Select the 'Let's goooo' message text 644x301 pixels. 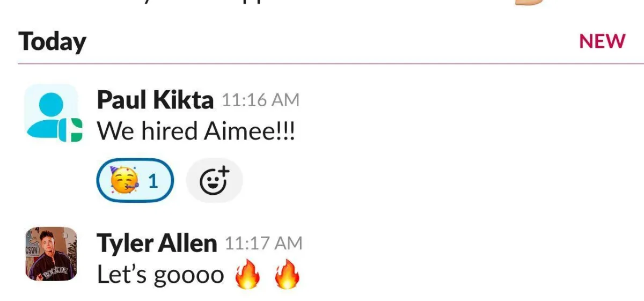[160, 275]
